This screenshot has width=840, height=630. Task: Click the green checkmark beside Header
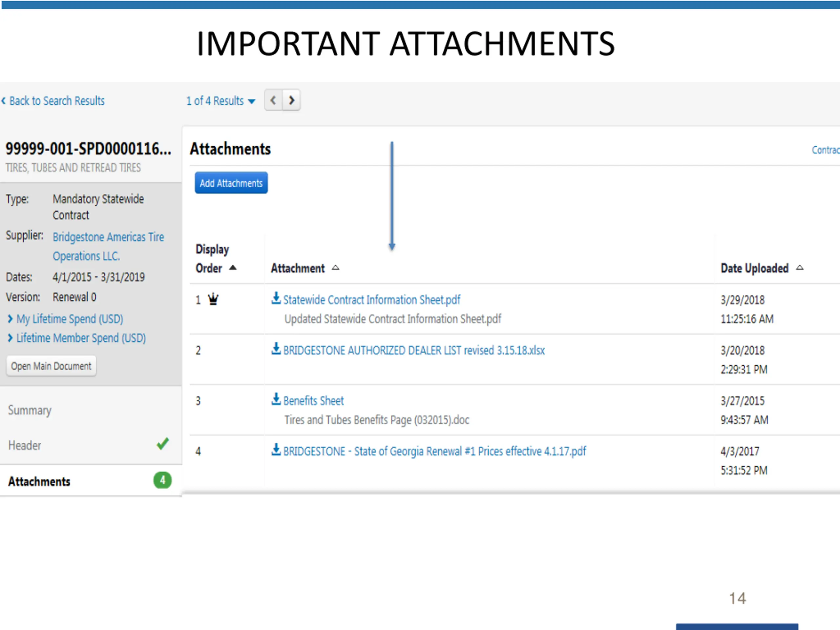point(163,444)
